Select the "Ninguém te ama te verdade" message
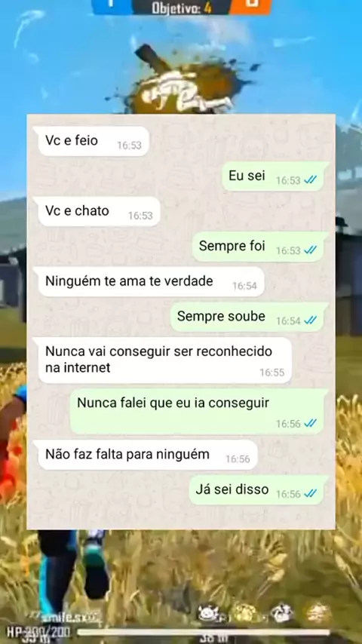Screen dimensions: 362x644 (x=149, y=282)
